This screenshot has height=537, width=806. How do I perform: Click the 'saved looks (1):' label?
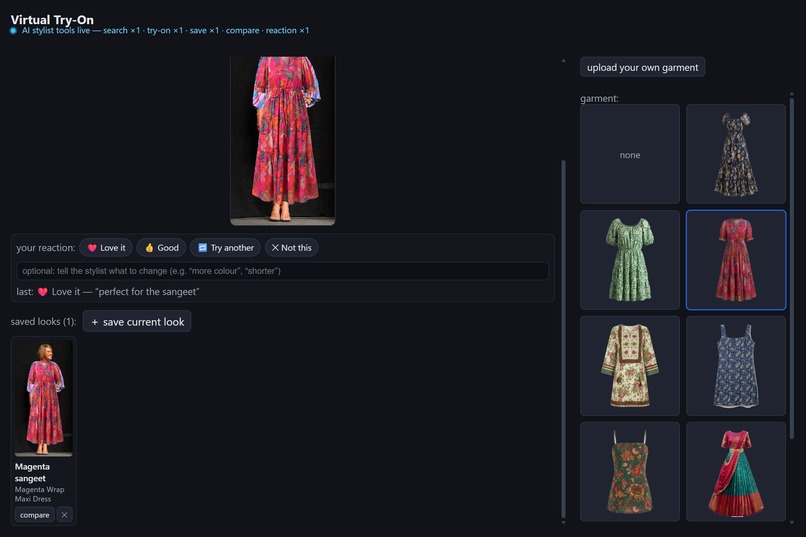(43, 322)
